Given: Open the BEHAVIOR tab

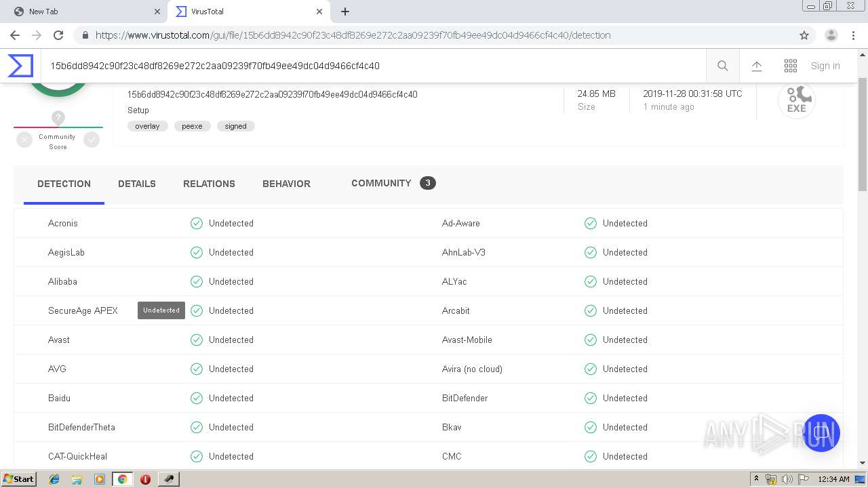Looking at the screenshot, I should pos(286,184).
